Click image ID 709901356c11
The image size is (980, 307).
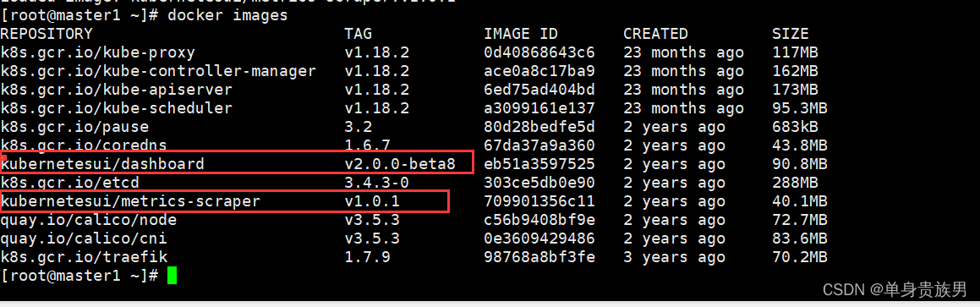click(539, 202)
